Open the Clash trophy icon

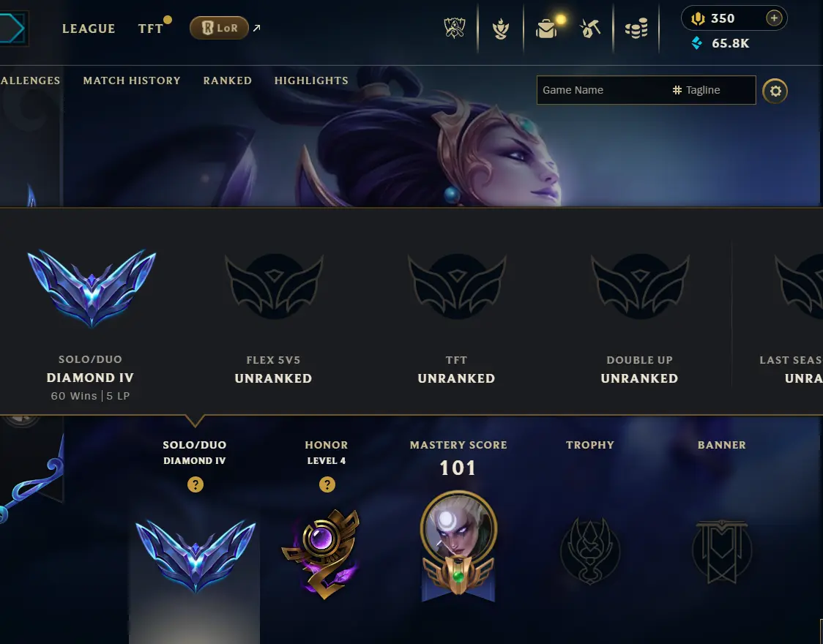tap(455, 28)
